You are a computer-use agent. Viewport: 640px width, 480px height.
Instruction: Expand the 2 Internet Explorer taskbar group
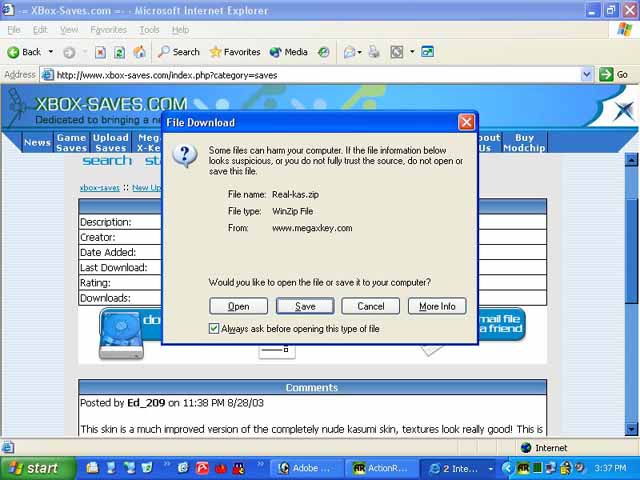tap(459, 468)
